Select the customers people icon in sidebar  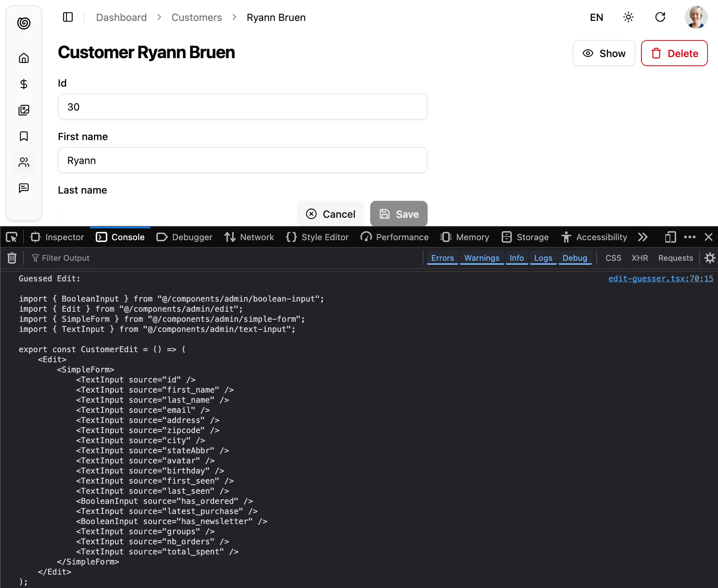[x=24, y=162]
